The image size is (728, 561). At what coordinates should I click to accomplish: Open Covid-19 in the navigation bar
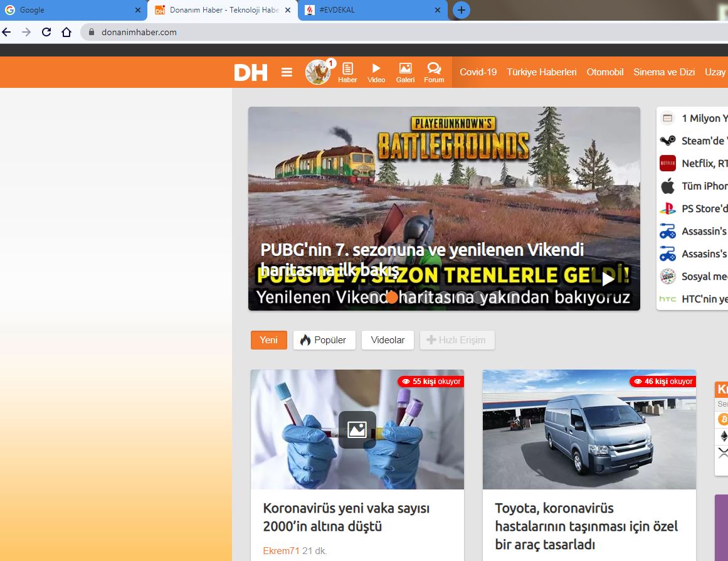tap(478, 72)
